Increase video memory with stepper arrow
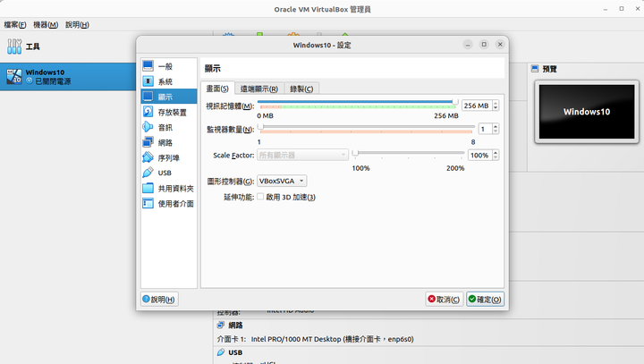 [x=496, y=103]
